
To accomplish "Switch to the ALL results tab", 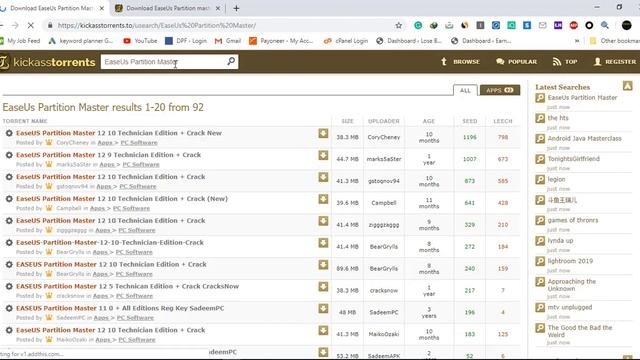I will 465,90.
